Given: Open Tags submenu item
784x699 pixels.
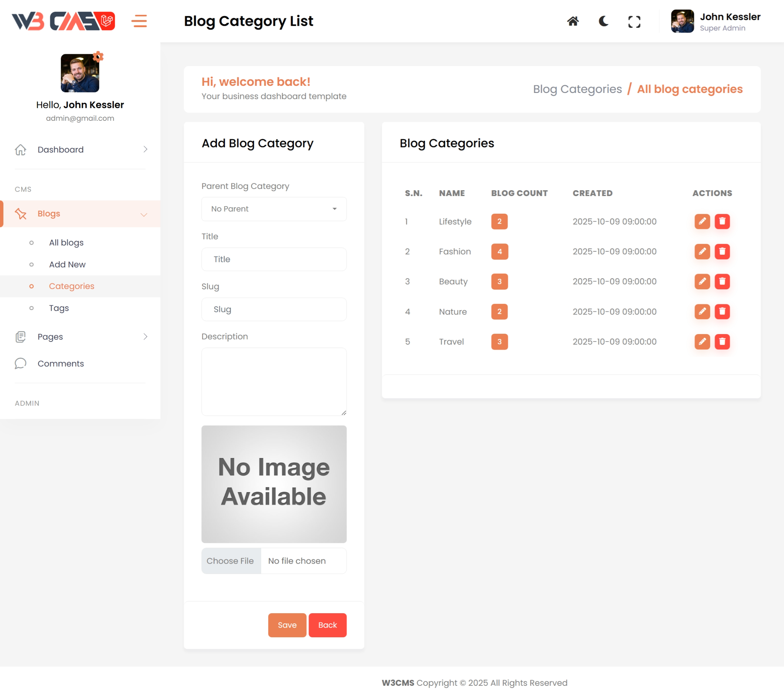Looking at the screenshot, I should [59, 308].
